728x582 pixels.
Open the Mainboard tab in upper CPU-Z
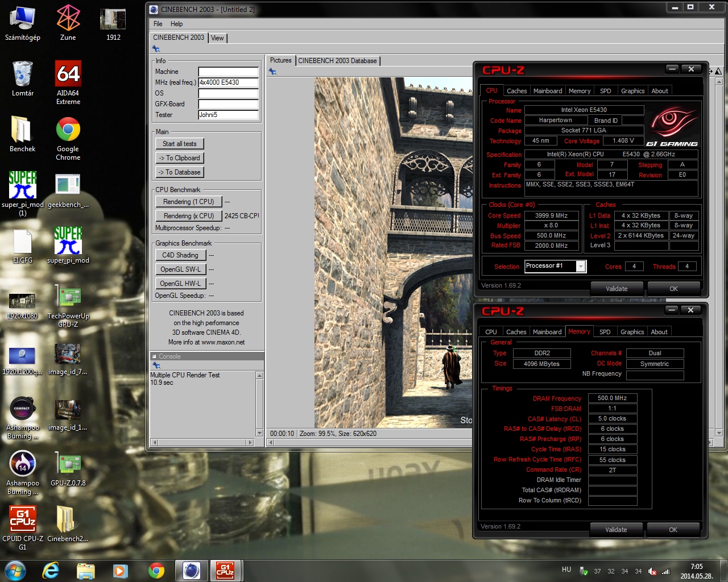click(548, 91)
